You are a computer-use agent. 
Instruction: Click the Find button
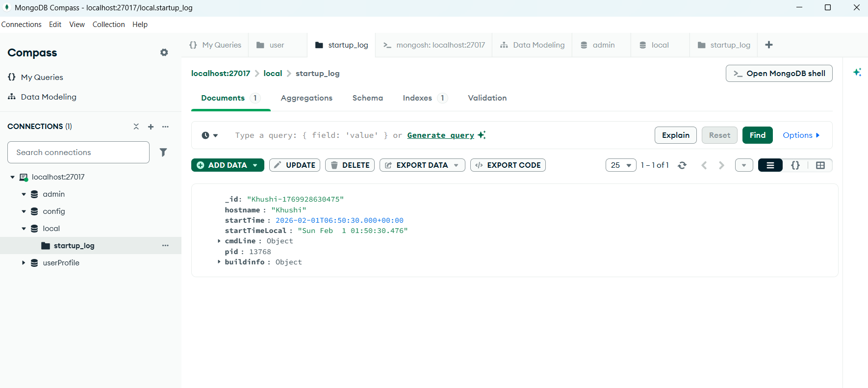(x=757, y=135)
